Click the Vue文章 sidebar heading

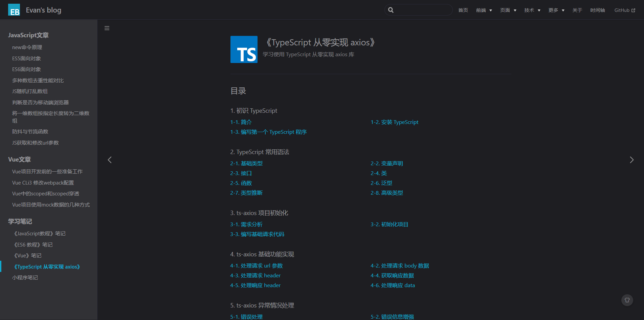coord(19,159)
